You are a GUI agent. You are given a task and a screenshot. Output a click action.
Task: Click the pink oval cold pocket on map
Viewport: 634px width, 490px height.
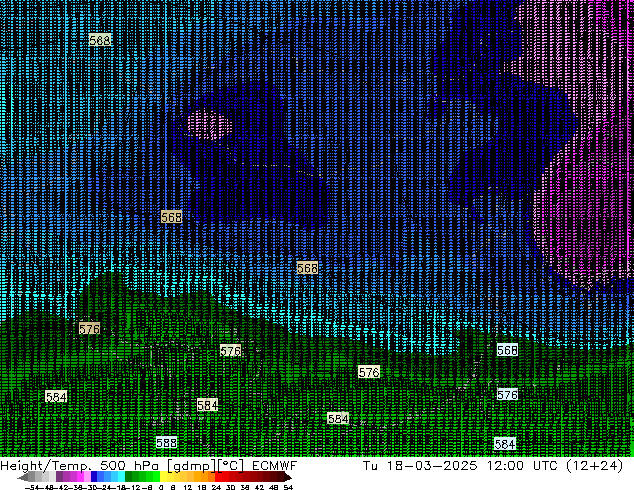(209, 124)
